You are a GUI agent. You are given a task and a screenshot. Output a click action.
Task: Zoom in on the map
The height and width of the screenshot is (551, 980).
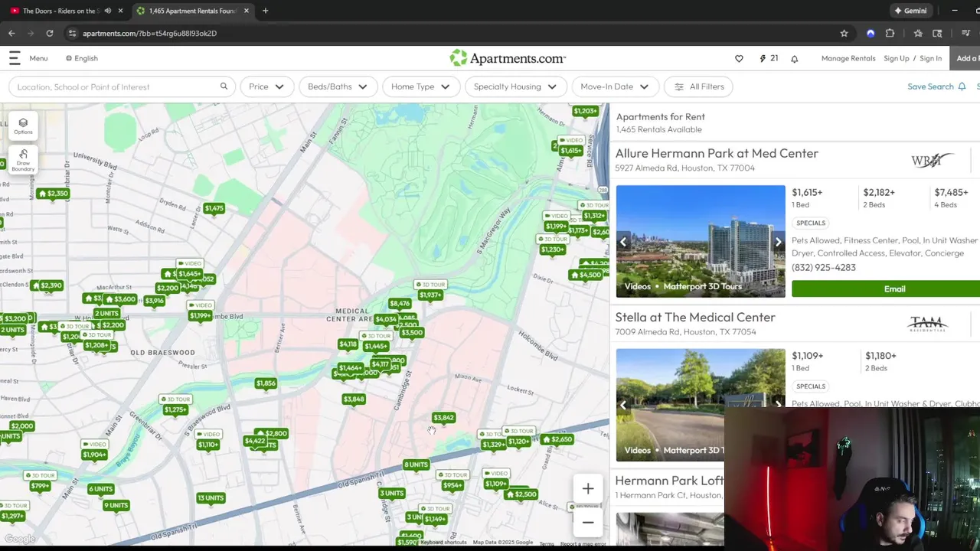click(x=588, y=488)
